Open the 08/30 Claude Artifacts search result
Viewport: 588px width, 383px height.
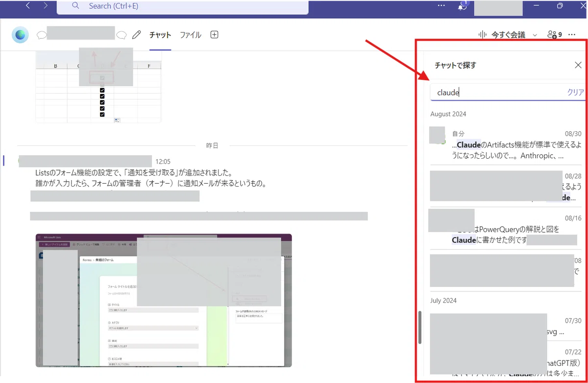506,145
